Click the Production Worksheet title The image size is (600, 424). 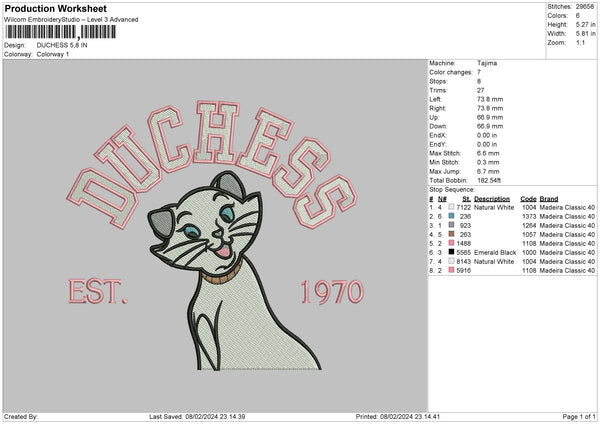[x=48, y=8]
